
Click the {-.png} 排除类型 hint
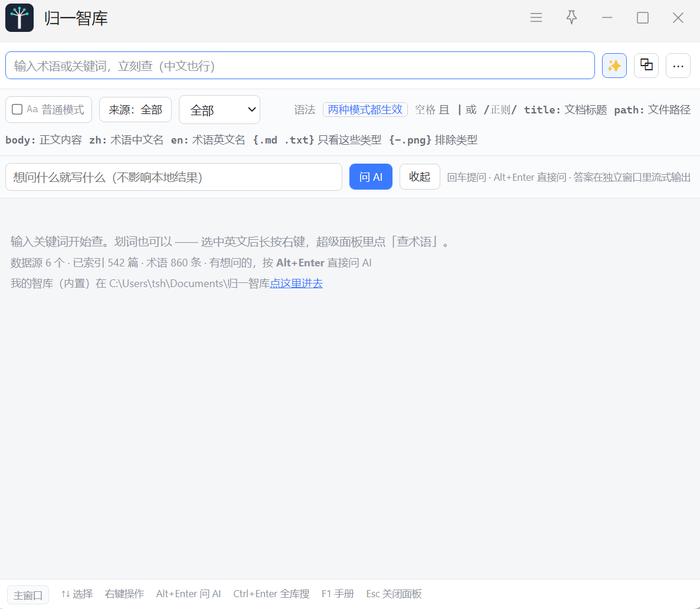click(433, 140)
